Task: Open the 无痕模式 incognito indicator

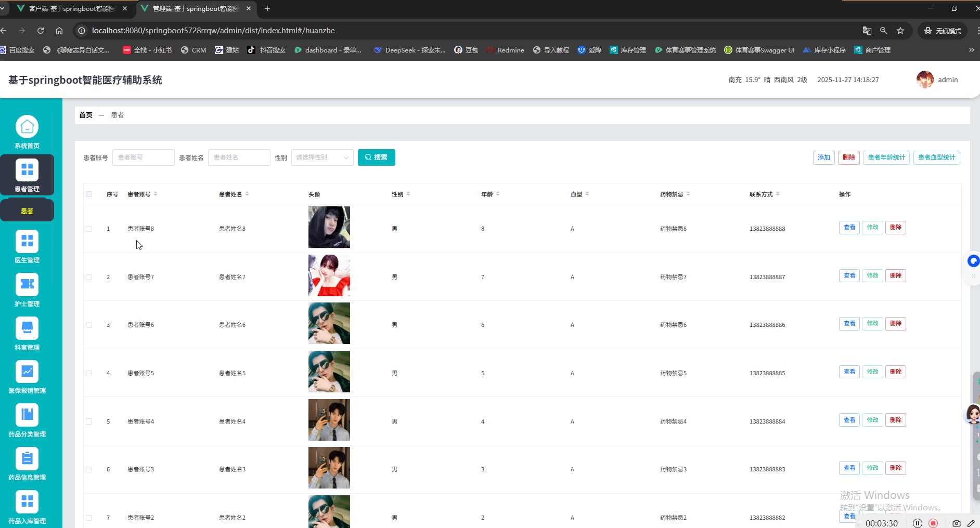Action: pyautogui.click(x=943, y=31)
